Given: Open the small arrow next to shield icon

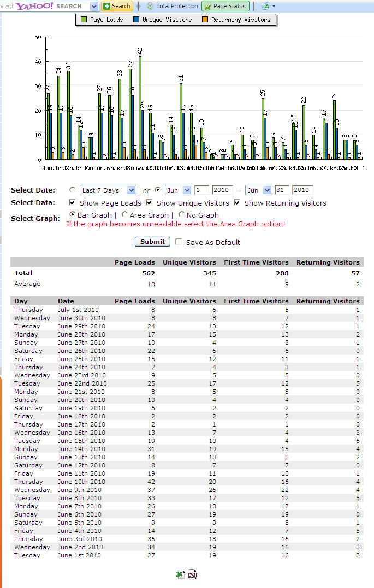Looking at the screenshot, I should (x=274, y=7).
